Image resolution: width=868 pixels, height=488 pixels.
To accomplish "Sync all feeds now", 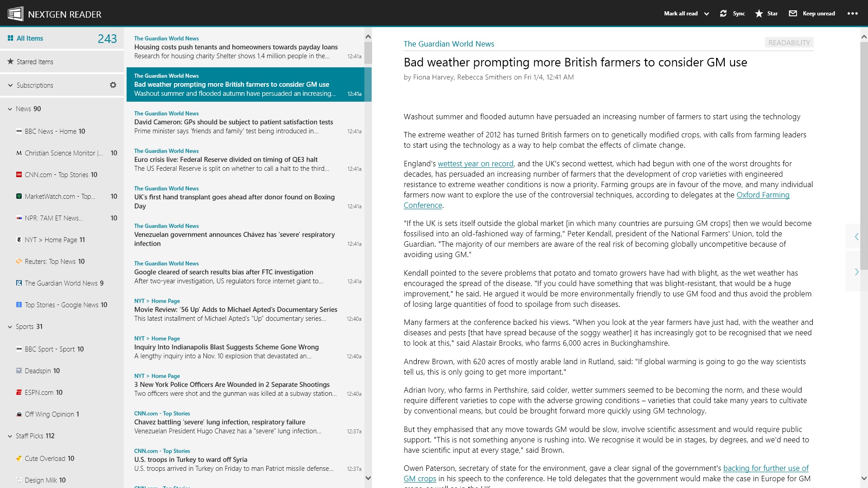I will pyautogui.click(x=732, y=14).
